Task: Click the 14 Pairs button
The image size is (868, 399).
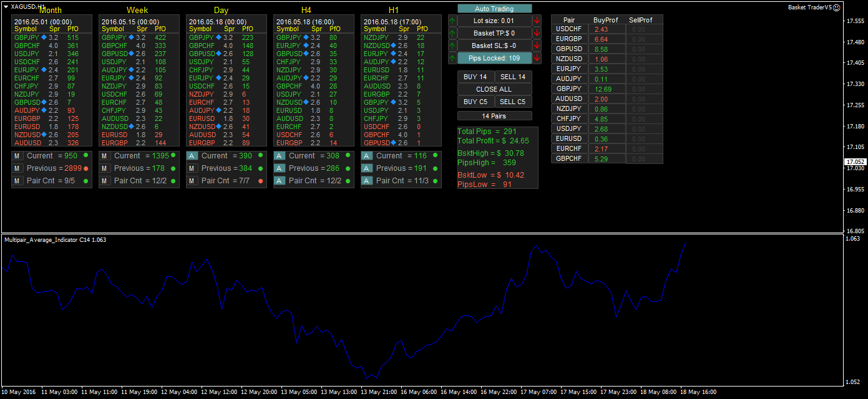Action: pyautogui.click(x=495, y=116)
